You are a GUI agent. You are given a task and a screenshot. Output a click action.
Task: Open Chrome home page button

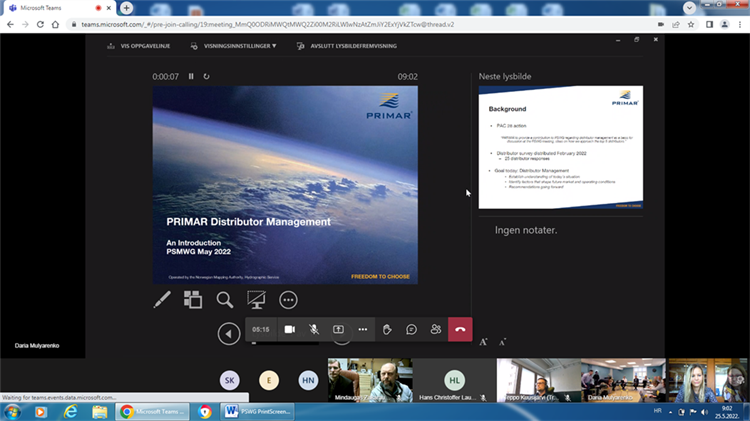click(x=55, y=24)
